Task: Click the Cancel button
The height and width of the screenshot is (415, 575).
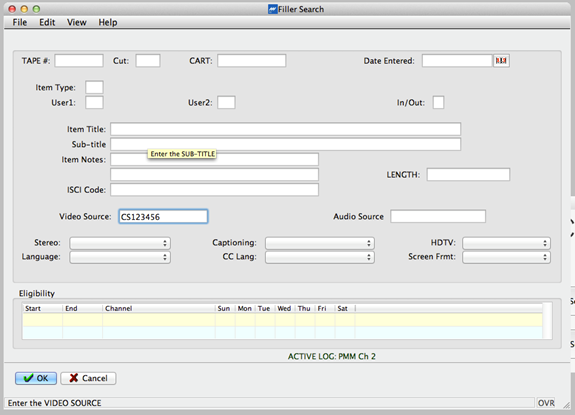Action: click(88, 378)
